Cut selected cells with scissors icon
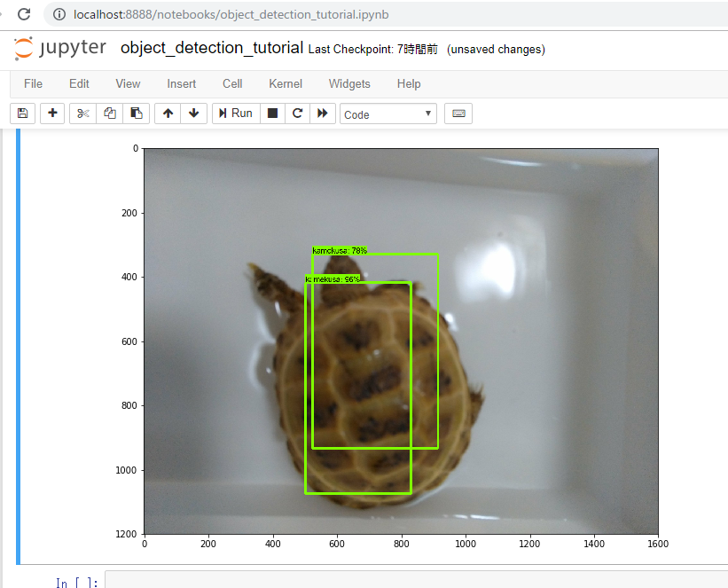Screen dimensions: 728x588 [x=83, y=114]
